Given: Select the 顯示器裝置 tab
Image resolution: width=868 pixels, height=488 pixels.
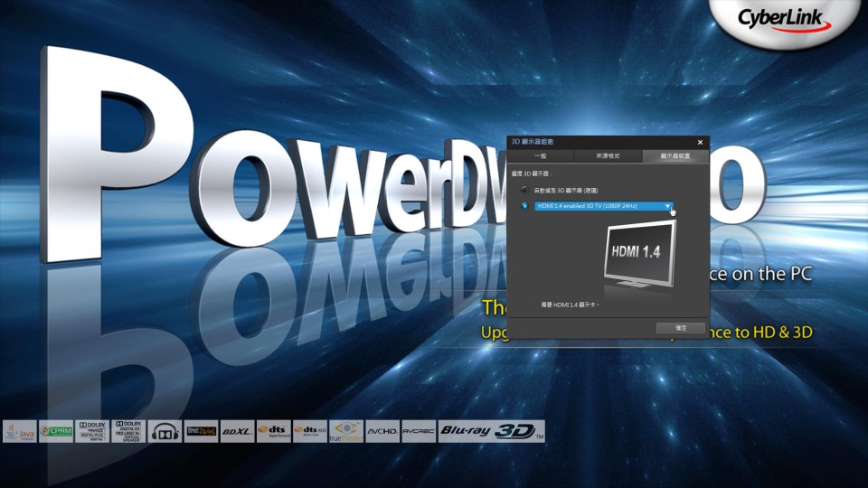Looking at the screenshot, I should coord(675,156).
